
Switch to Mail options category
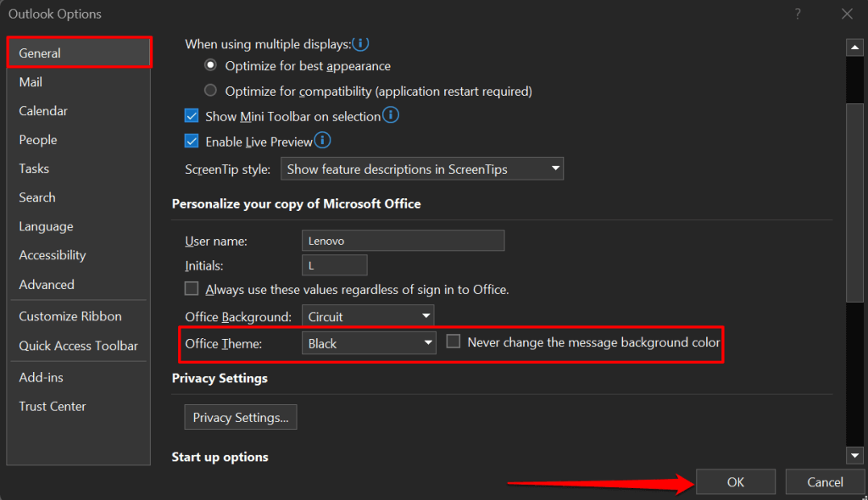click(31, 82)
